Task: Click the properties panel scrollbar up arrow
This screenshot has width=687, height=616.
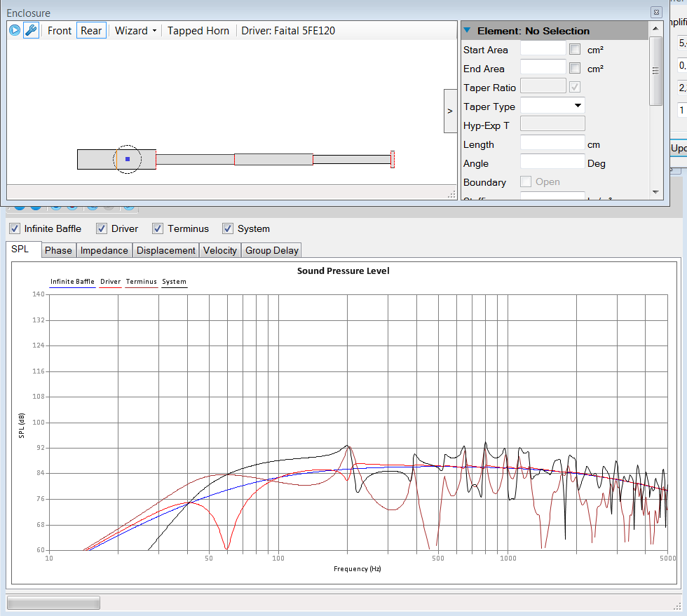Action: [x=655, y=29]
